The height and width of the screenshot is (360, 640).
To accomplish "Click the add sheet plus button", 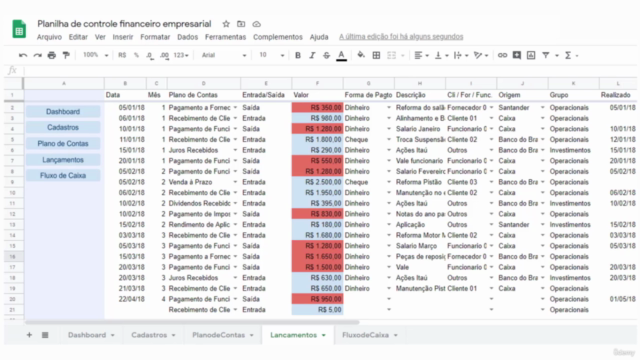I will coord(29,335).
